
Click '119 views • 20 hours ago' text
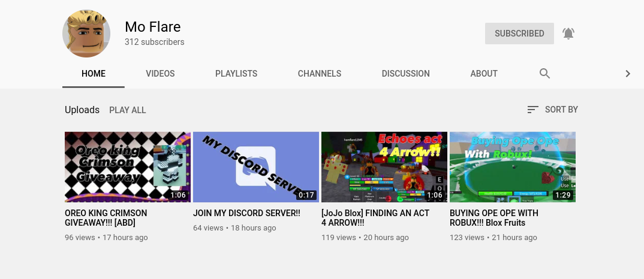click(365, 238)
